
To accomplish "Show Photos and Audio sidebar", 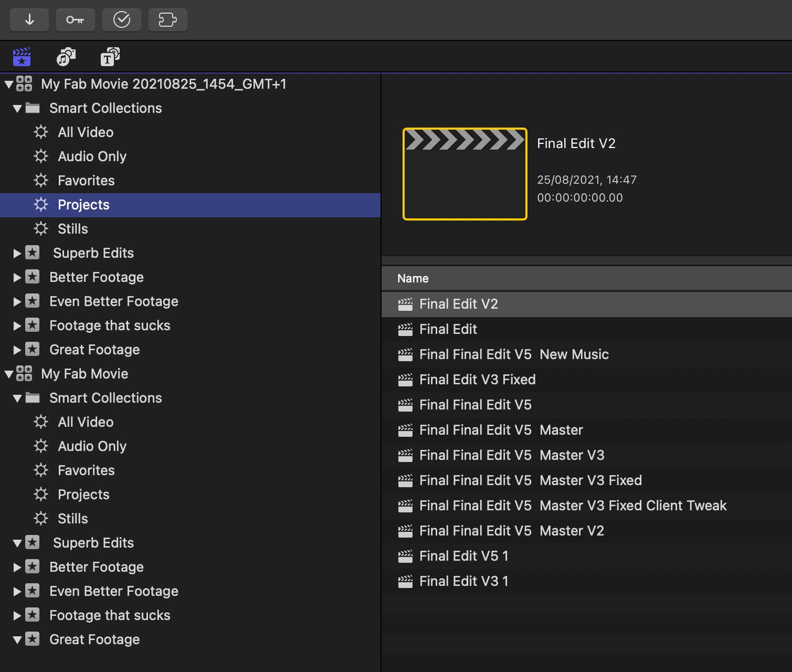I will coord(66,57).
